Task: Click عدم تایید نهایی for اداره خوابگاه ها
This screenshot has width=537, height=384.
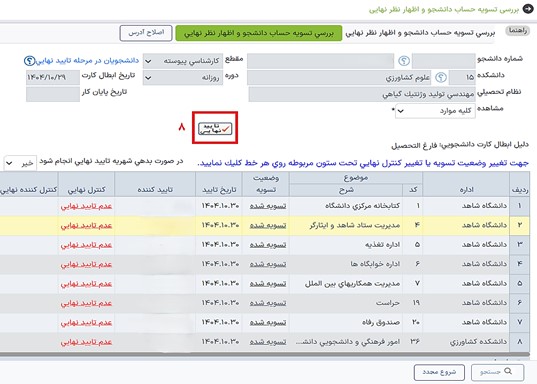Action: [x=86, y=264]
